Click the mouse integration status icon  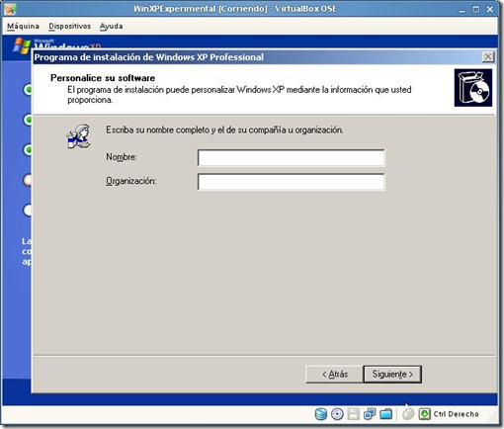408,414
